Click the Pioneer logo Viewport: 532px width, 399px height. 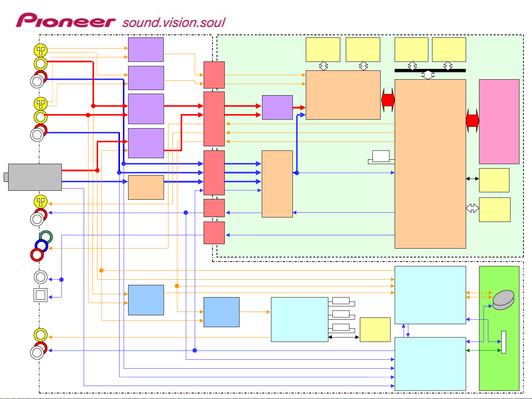click(66, 21)
